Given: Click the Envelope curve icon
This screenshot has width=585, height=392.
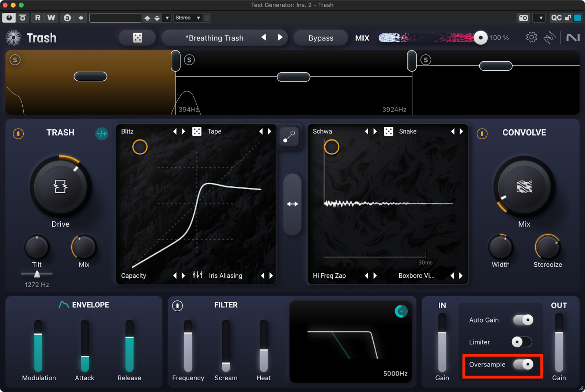Looking at the screenshot, I should click(x=64, y=304).
